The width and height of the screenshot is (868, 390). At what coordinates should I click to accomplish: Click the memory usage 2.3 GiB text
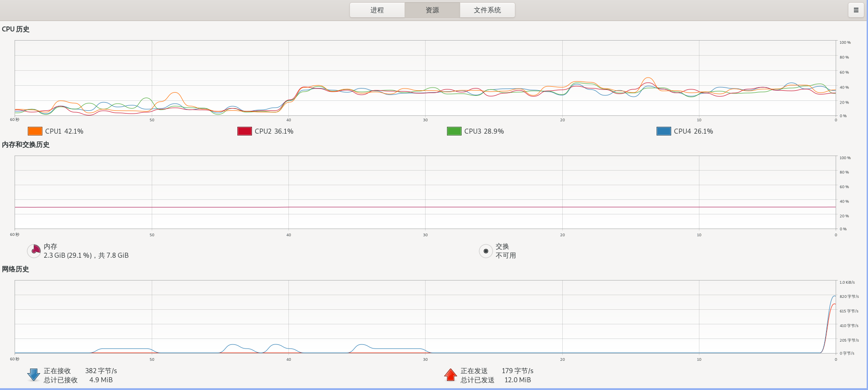pos(86,255)
